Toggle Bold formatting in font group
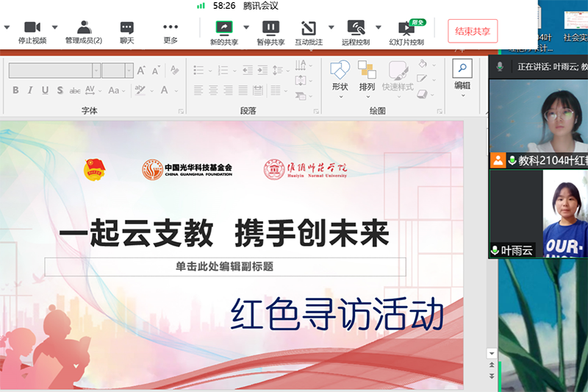 coord(15,90)
